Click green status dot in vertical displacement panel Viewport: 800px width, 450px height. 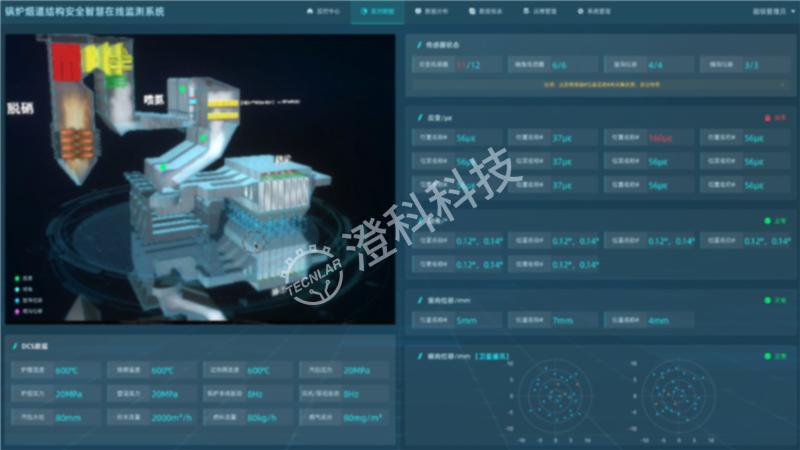(x=767, y=298)
